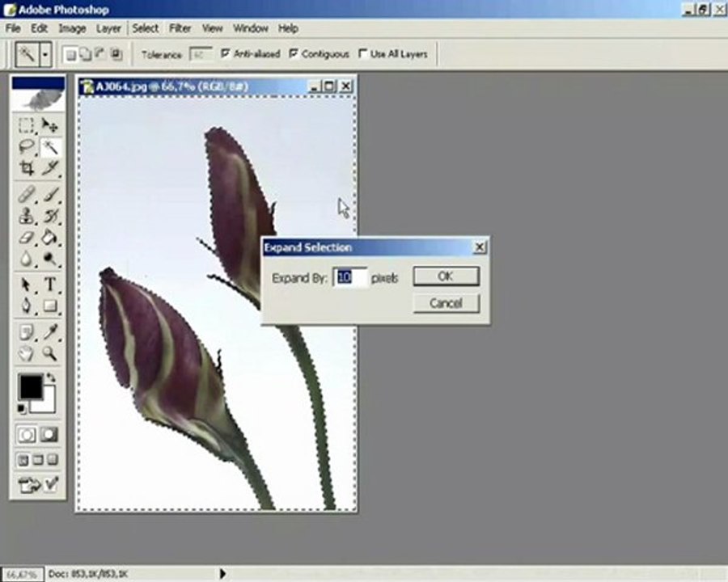Select the Magic Wand tool in toolbox

(49, 147)
